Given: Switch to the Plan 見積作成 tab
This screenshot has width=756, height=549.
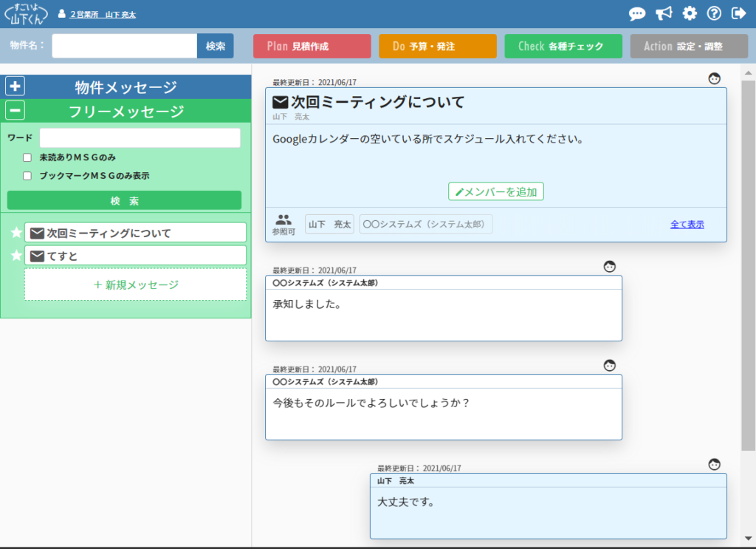Looking at the screenshot, I should click(312, 46).
